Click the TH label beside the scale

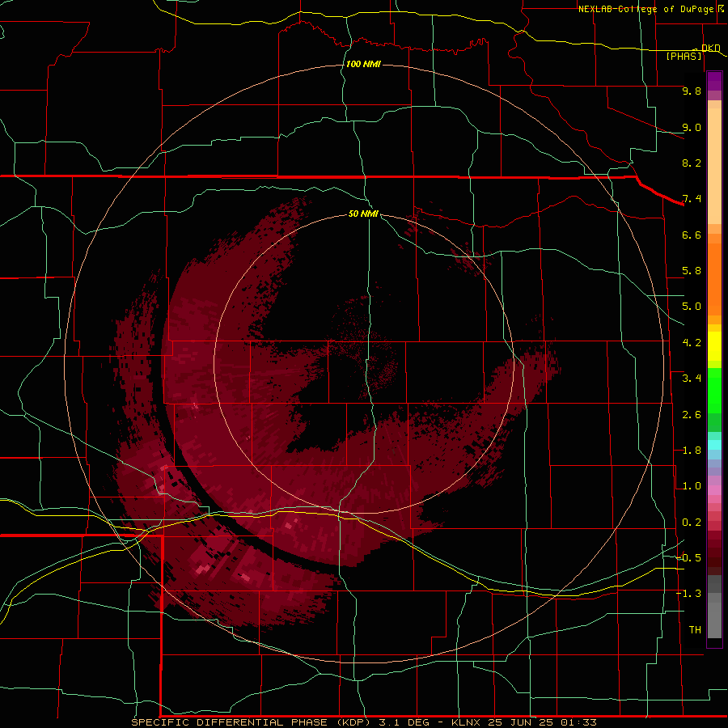(x=695, y=630)
